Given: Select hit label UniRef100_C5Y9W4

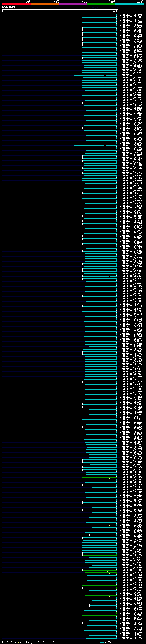Looking at the screenshot, I should [x=131, y=376].
